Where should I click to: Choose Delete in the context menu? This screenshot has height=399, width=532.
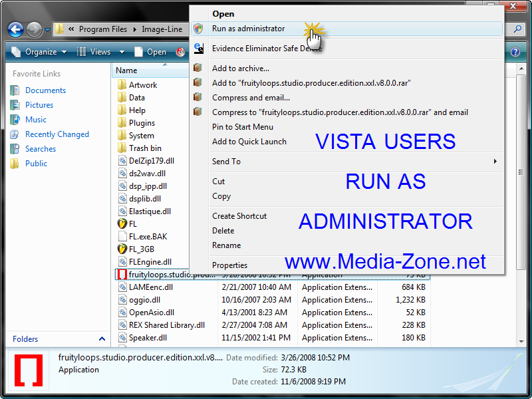coord(346,231)
